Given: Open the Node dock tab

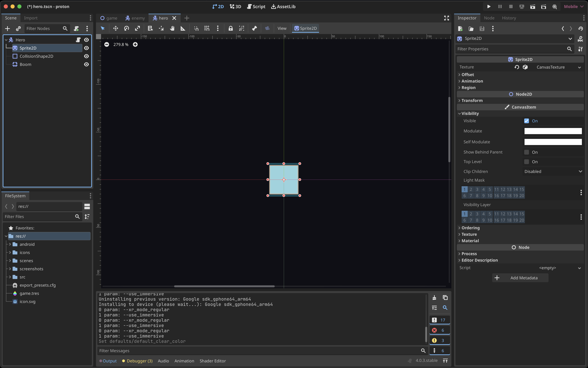Looking at the screenshot, I should tap(489, 18).
